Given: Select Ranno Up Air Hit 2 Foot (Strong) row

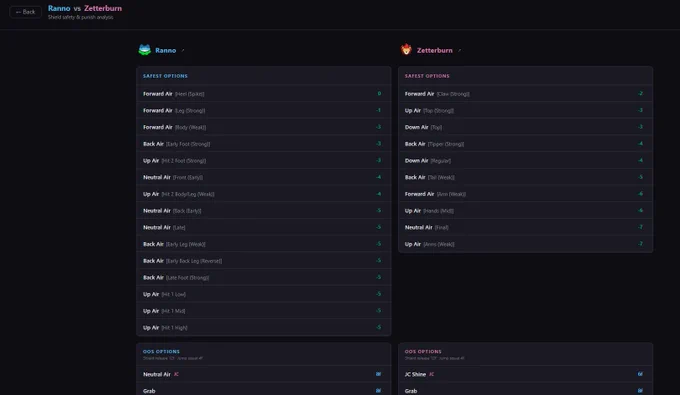Looking at the screenshot, I should pos(264,160).
